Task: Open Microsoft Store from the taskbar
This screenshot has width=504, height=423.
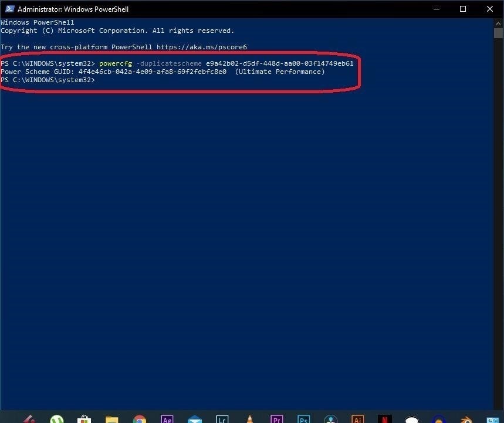Action: coord(84,419)
